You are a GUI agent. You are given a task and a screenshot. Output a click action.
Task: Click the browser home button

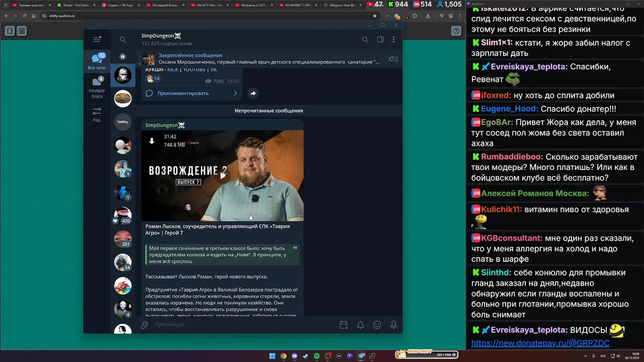point(33,16)
